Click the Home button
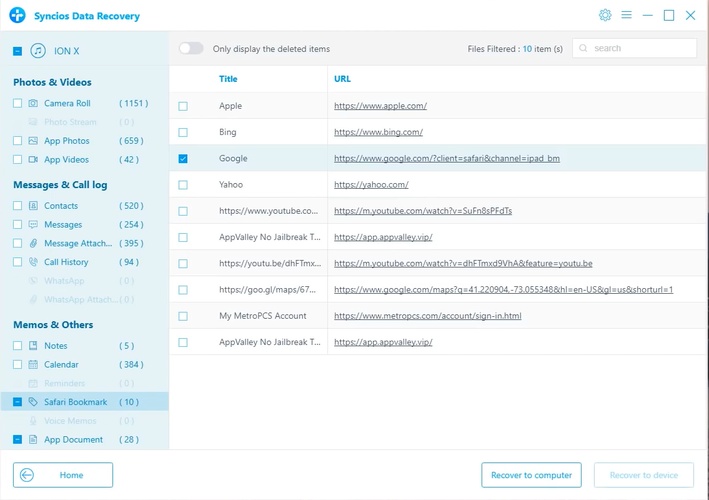This screenshot has width=709, height=500. click(63, 475)
